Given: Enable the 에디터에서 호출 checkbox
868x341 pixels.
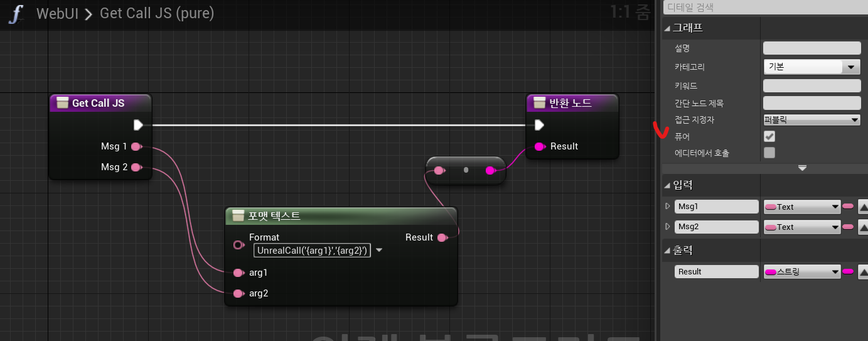Looking at the screenshot, I should [x=769, y=153].
